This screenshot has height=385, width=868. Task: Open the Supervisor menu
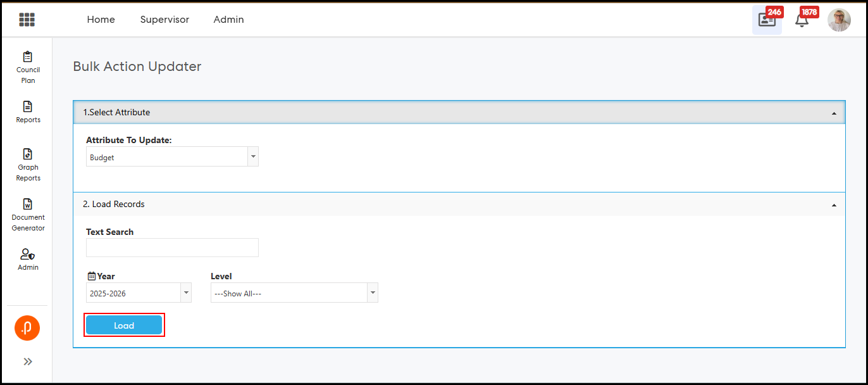[164, 20]
